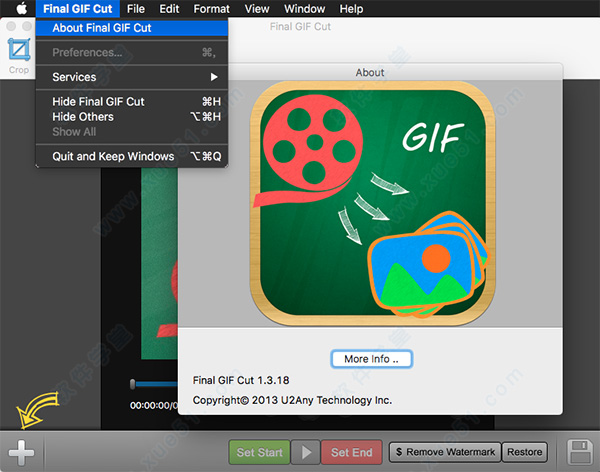The width and height of the screenshot is (600, 472).
Task: Click the Restore button
Action: (x=524, y=452)
